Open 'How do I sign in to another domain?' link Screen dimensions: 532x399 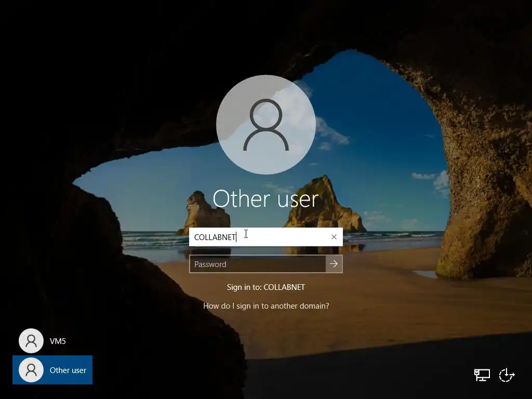click(x=266, y=305)
